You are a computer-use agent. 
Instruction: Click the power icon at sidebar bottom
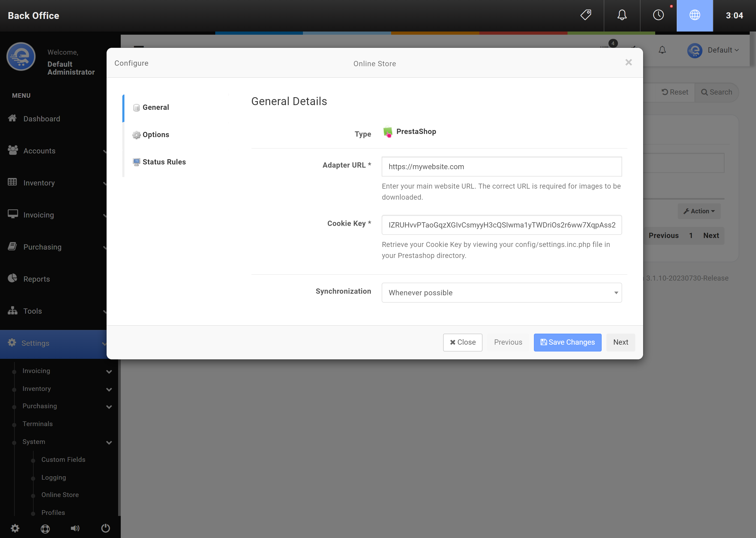pos(106,528)
